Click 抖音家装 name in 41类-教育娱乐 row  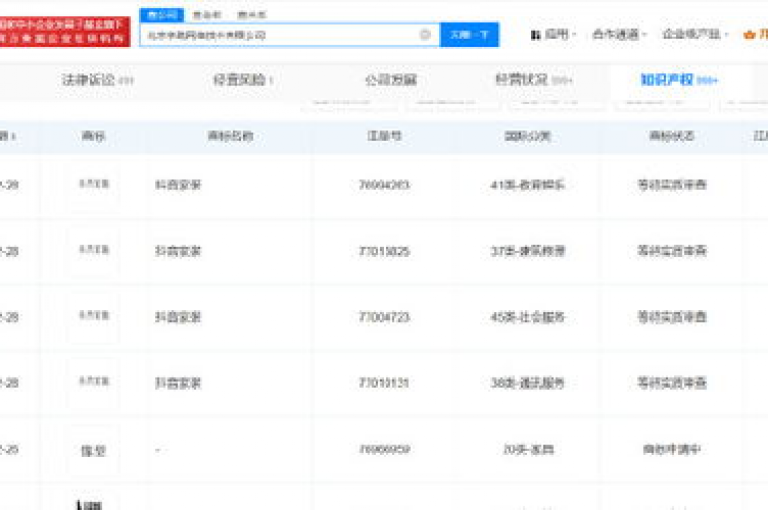coord(178,185)
